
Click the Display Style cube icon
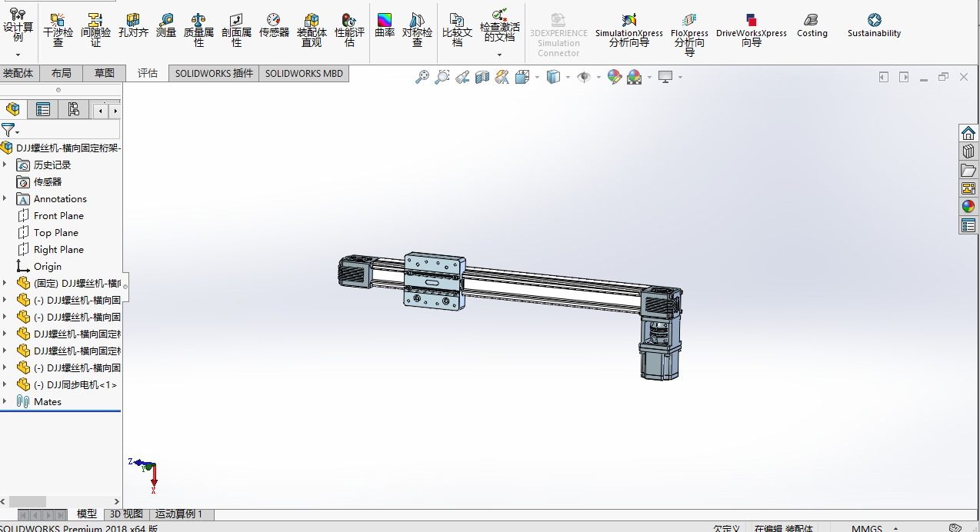(x=552, y=77)
